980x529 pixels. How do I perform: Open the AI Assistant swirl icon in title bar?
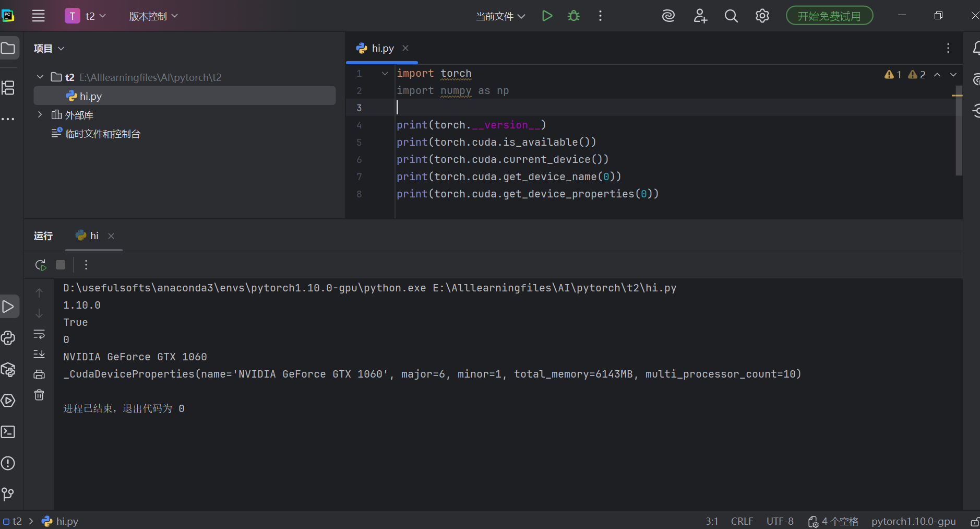(668, 16)
